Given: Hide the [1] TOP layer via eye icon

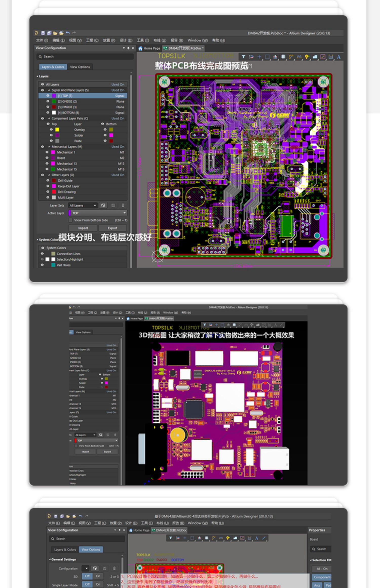Looking at the screenshot, I should coord(48,96).
